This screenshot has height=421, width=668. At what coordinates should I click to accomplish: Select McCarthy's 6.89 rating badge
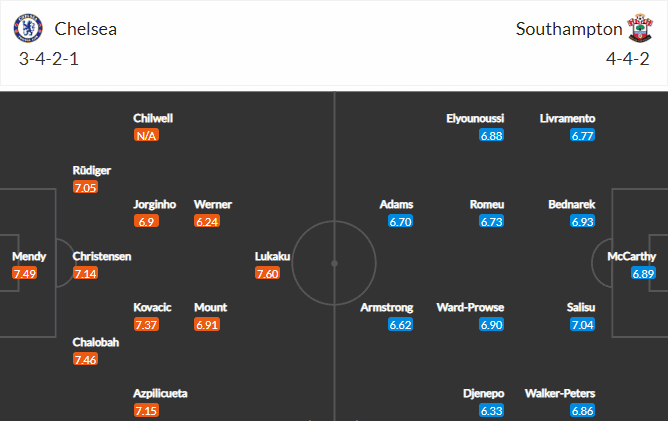tap(643, 273)
